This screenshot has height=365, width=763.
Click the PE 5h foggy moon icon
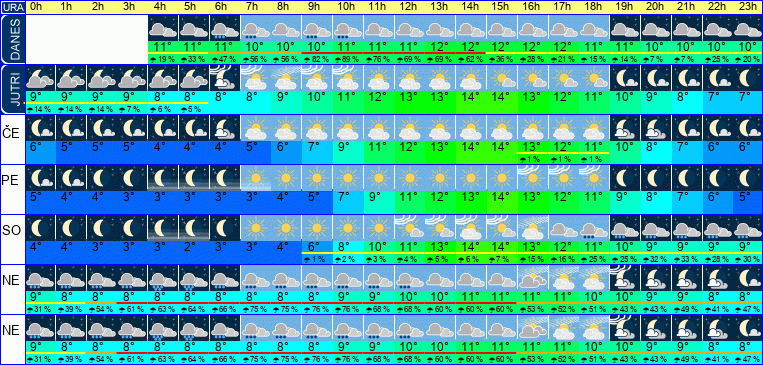point(194,178)
